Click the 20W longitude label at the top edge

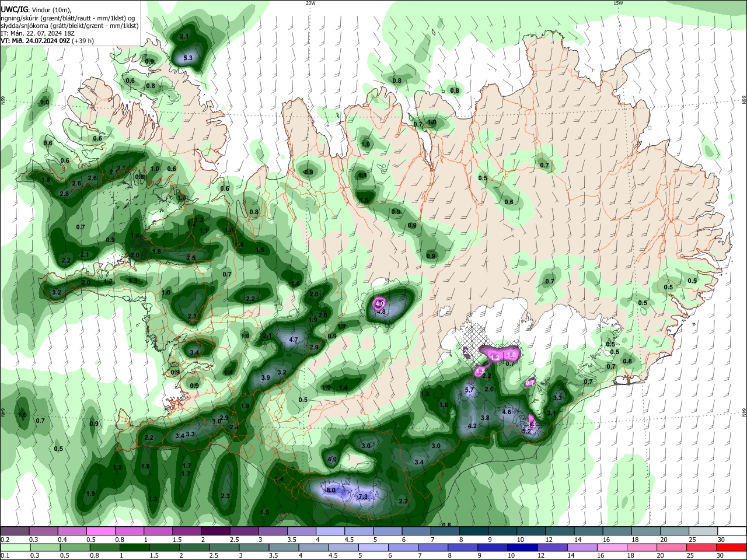pos(310,3)
